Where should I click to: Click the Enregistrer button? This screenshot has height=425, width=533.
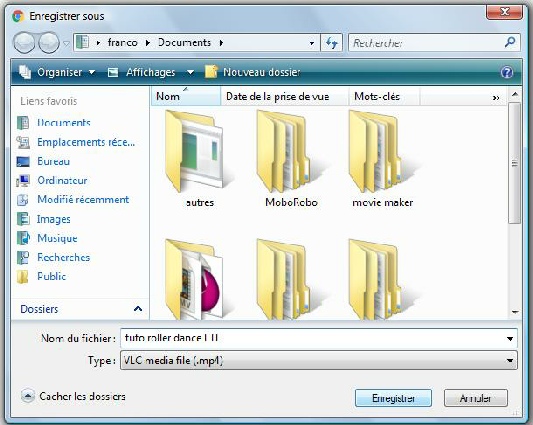point(393,398)
